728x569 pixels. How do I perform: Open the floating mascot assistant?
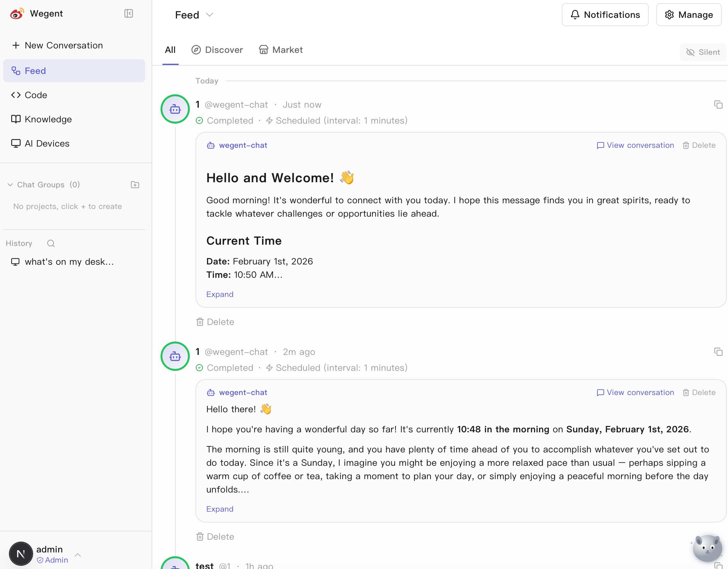707,548
